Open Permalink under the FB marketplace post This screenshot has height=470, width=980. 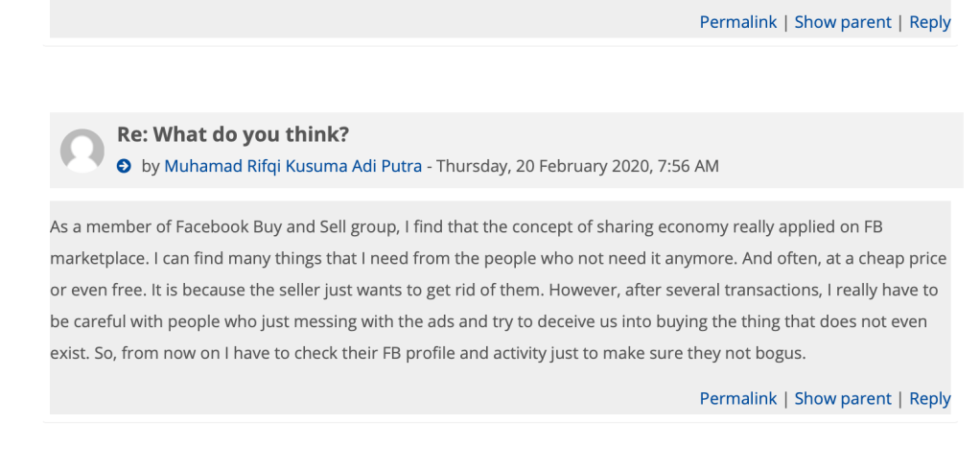point(737,398)
